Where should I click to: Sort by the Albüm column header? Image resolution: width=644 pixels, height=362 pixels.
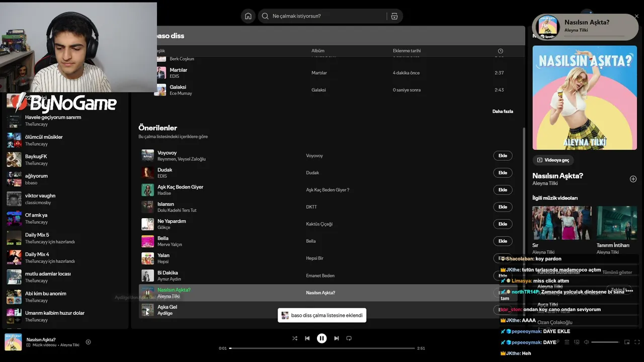[x=318, y=51]
